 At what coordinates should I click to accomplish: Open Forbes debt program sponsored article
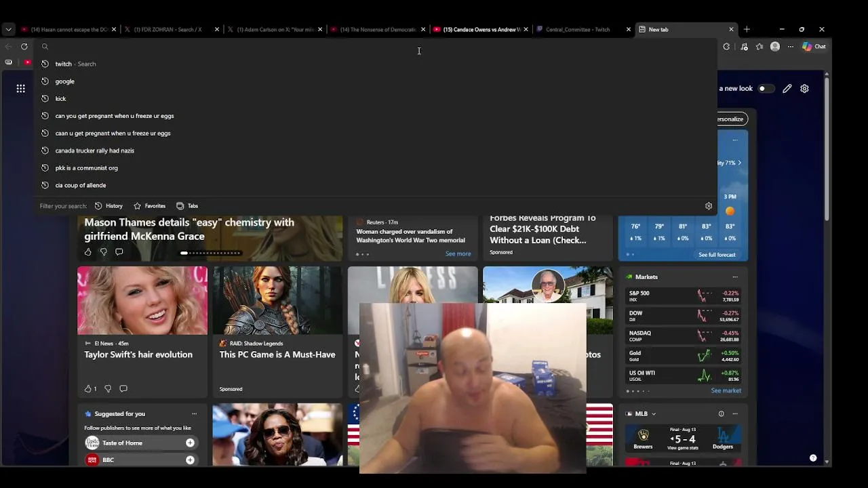click(x=542, y=229)
